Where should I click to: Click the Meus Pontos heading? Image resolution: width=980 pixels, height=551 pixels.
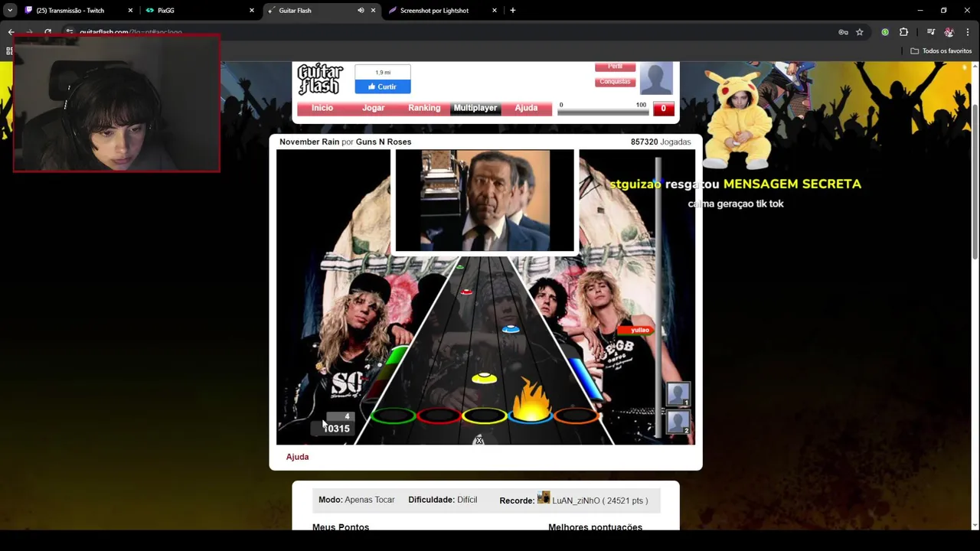tap(341, 527)
